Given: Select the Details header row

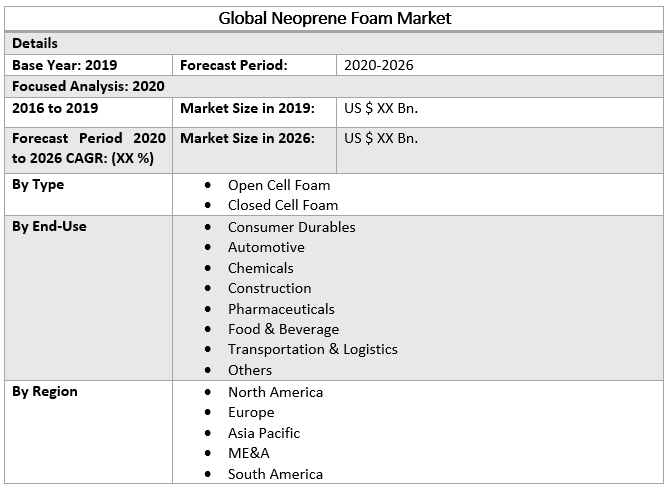Looking at the screenshot, I should (35, 44).
